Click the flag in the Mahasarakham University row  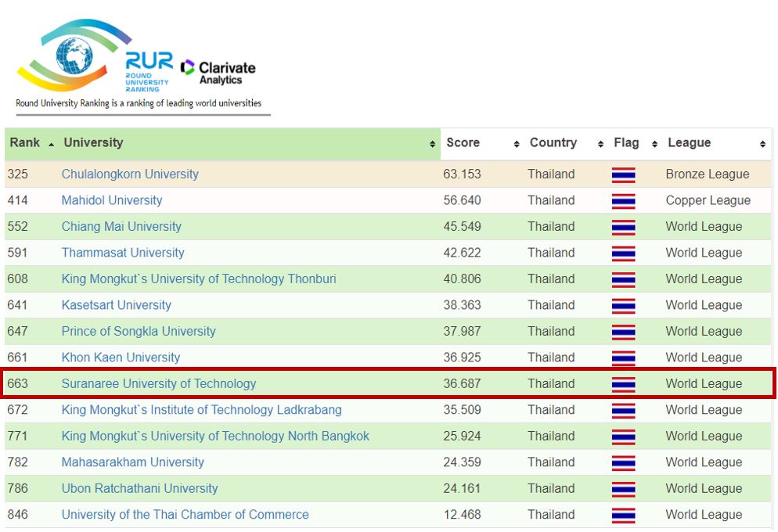(623, 463)
